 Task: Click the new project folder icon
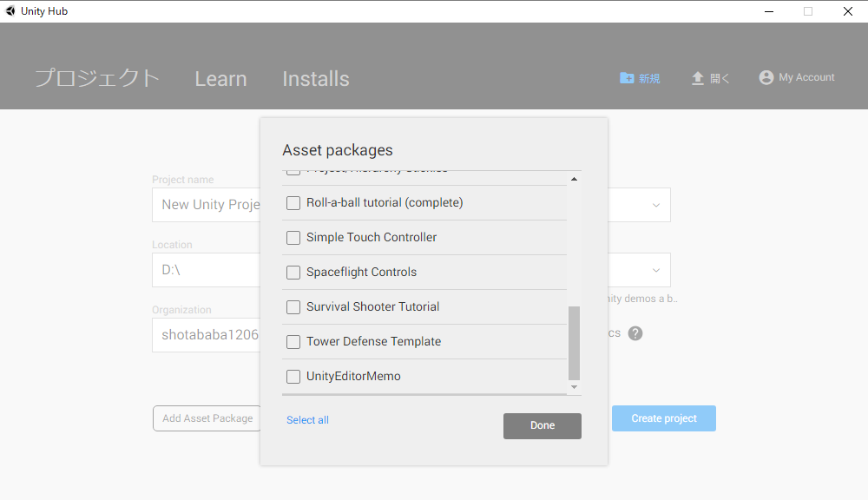pos(627,78)
